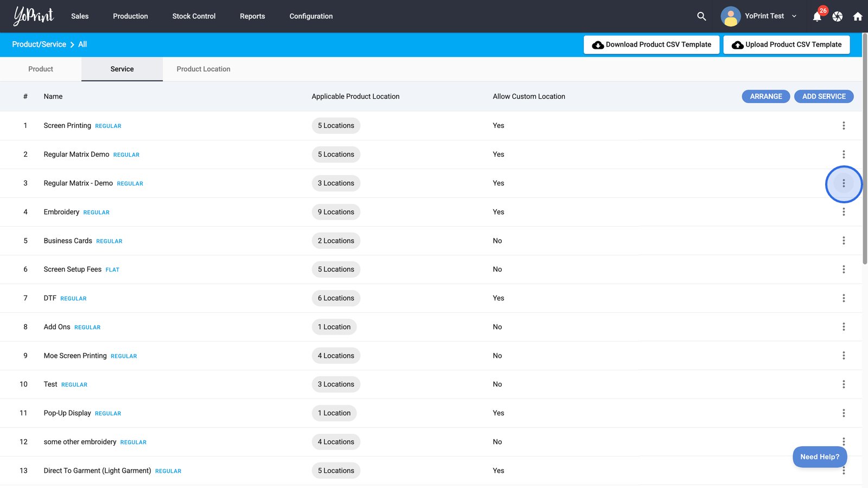Open the Sales menu
Image resolution: width=868 pixels, height=488 pixels.
80,16
